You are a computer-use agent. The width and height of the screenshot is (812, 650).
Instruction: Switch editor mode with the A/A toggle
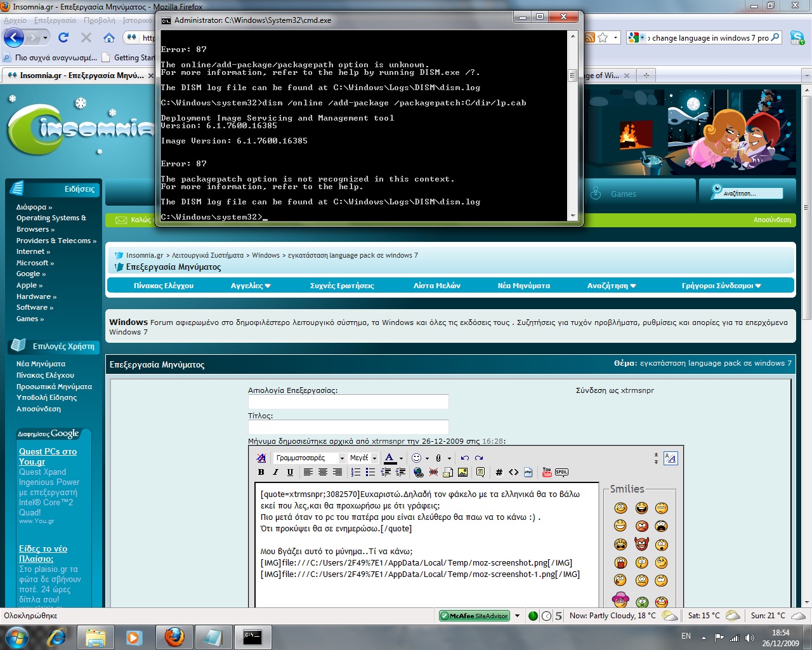coord(671,458)
